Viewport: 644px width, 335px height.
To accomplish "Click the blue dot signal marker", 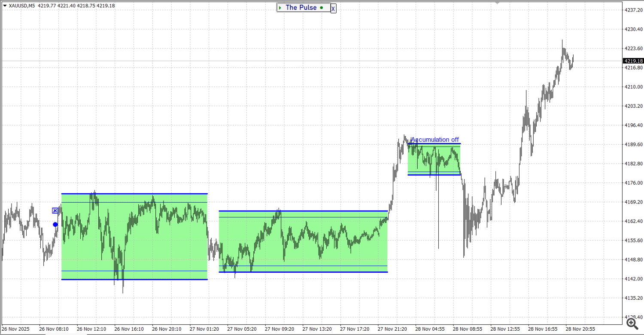I will [x=55, y=224].
